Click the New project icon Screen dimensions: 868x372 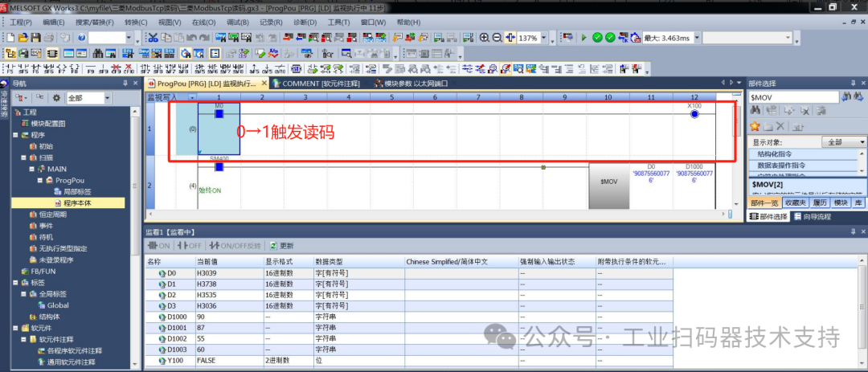point(10,38)
